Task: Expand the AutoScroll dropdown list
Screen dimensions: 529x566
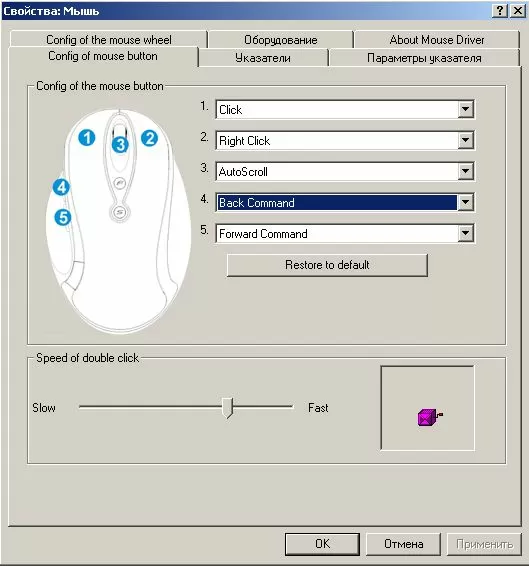Action: (x=465, y=171)
